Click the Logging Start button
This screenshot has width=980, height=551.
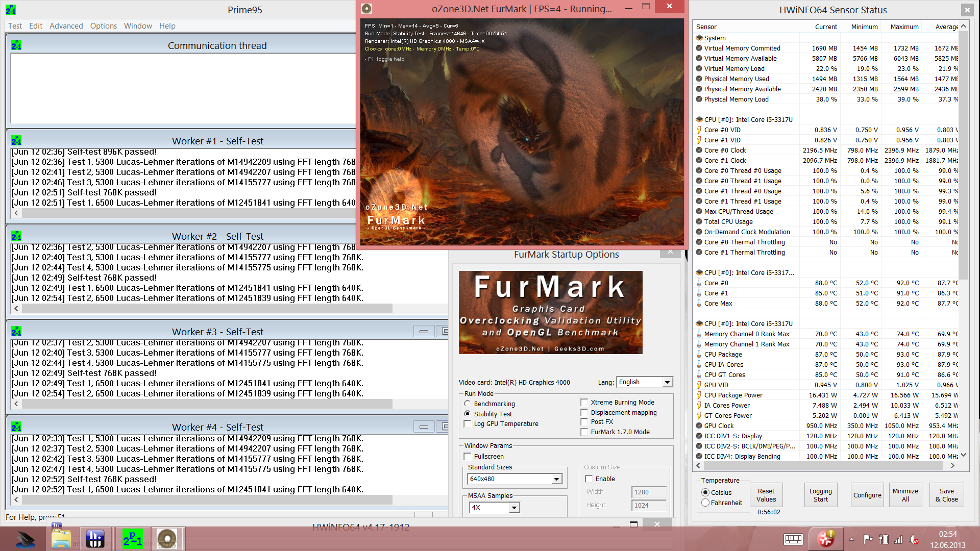coord(820,495)
